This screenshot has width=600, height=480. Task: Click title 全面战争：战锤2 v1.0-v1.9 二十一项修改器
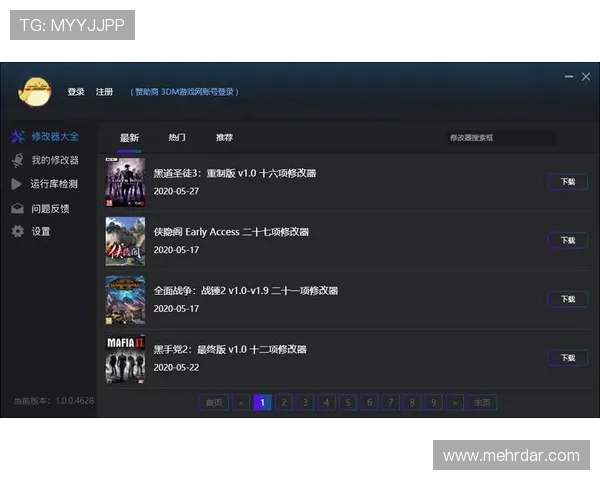coord(246,291)
